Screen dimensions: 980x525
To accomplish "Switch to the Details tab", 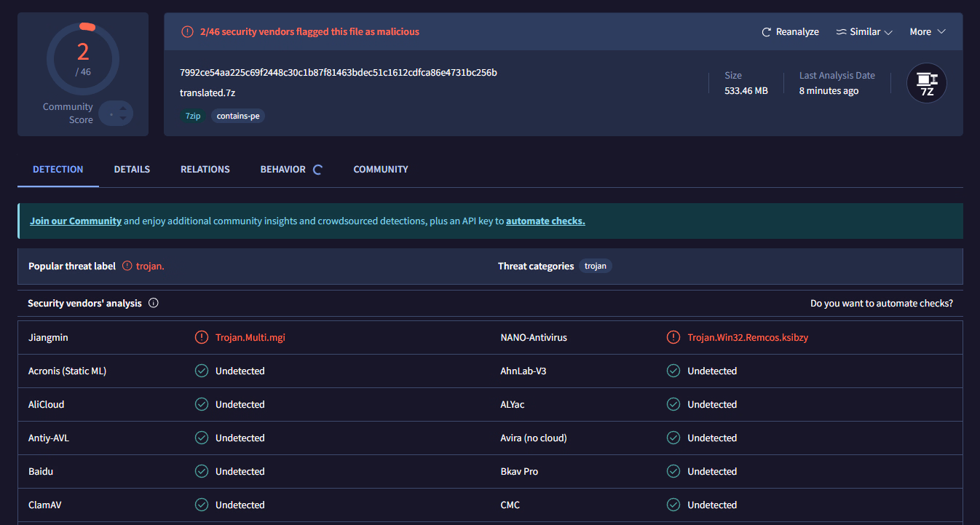I will coord(132,169).
